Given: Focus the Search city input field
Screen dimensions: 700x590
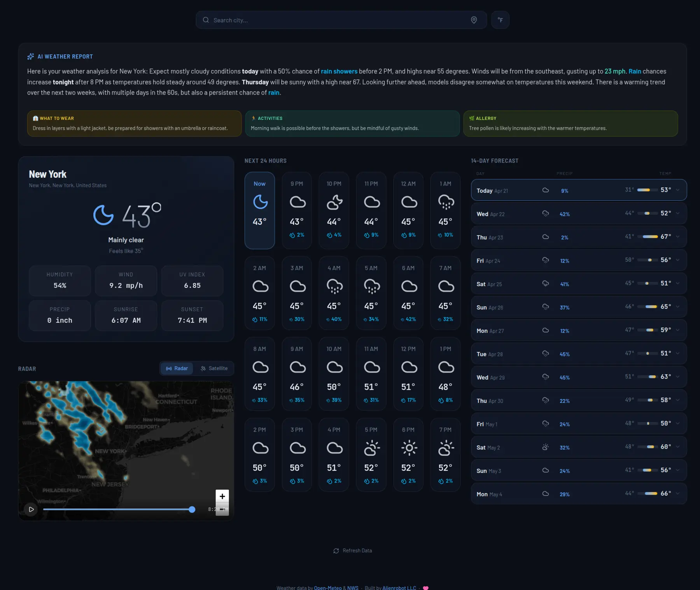Looking at the screenshot, I should click(x=341, y=20).
